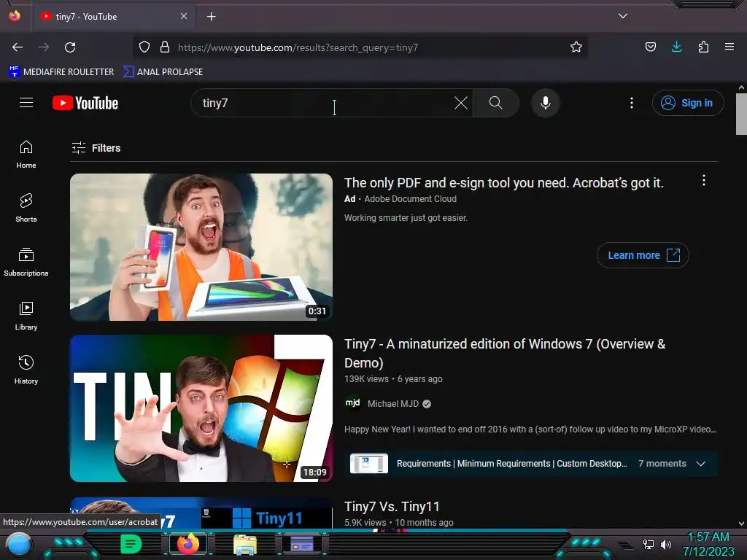
Task: Open the file explorer taskbar icon
Action: (245, 544)
